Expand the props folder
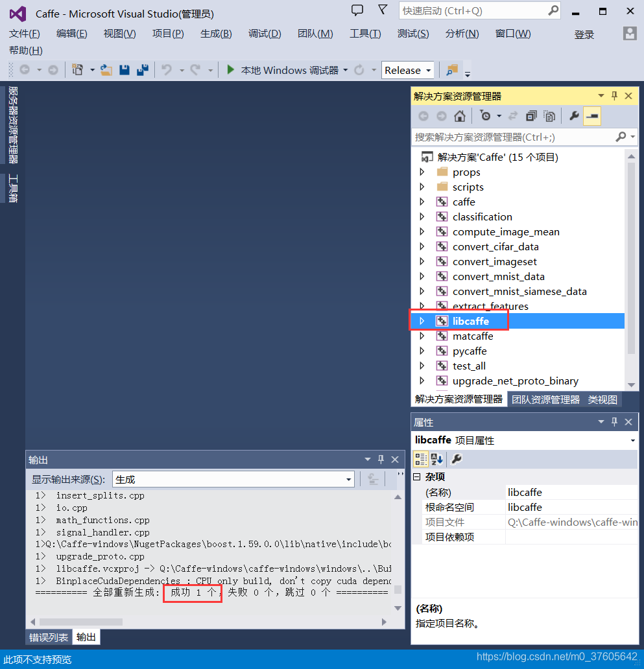The width and height of the screenshot is (644, 669). (x=422, y=172)
